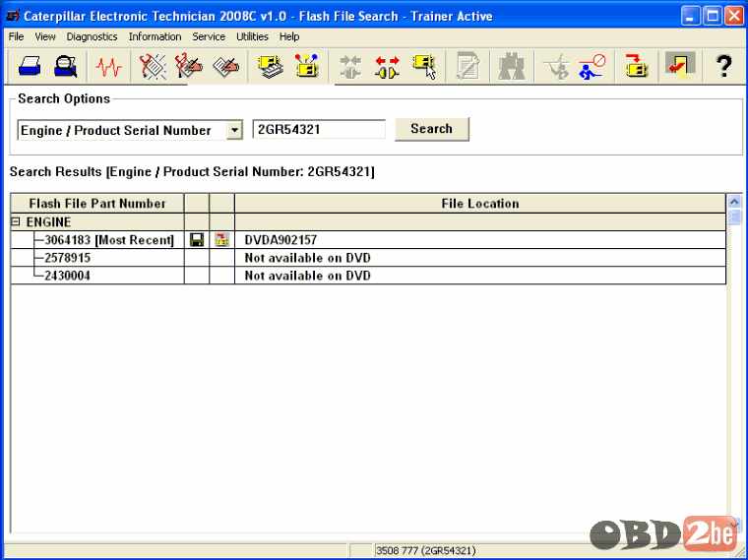Click the ENGINE group label

48,221
